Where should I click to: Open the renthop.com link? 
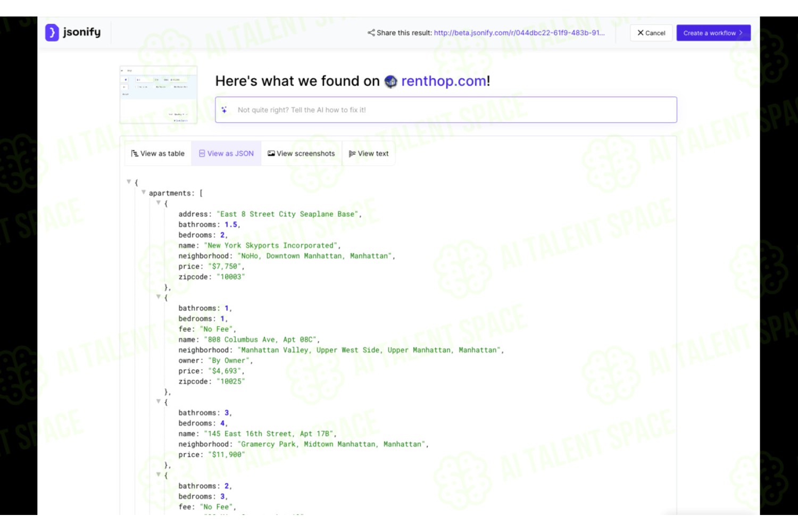(x=444, y=81)
